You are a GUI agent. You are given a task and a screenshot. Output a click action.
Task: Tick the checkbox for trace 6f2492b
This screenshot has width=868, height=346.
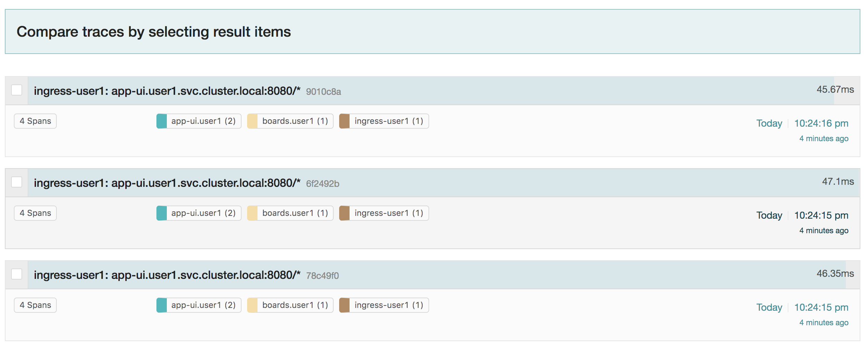coord(17,182)
